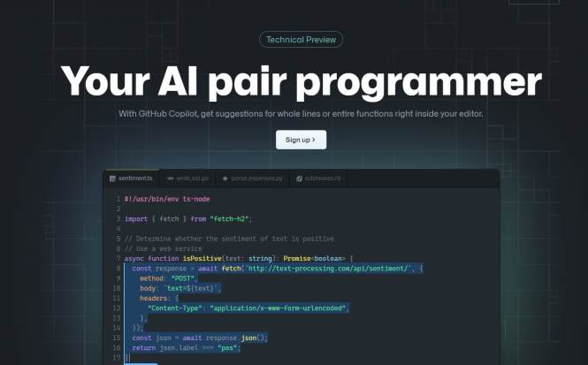Screen dimensions: 588x365
Task: Select the parse_expenses.py tab
Action: click(252, 179)
